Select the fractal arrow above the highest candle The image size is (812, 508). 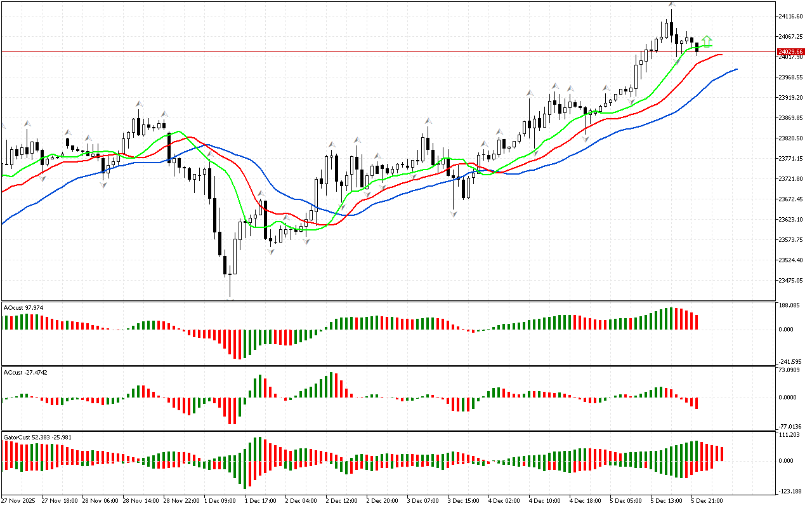671,4
